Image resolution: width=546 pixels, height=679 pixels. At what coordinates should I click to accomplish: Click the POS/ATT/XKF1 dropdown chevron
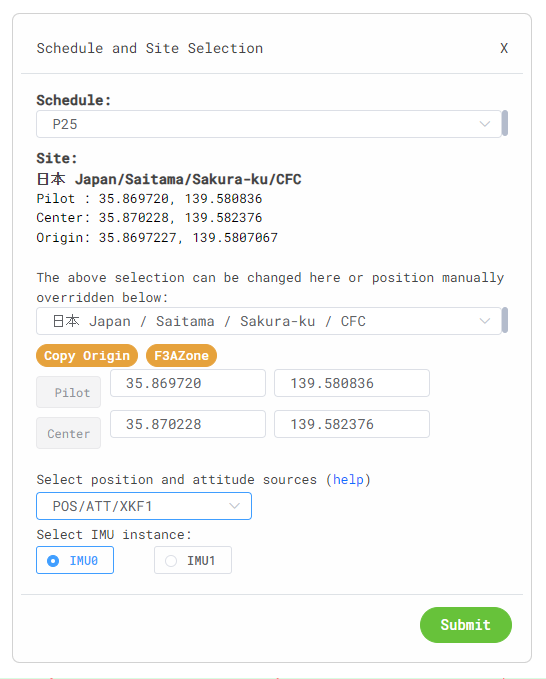pos(234,506)
